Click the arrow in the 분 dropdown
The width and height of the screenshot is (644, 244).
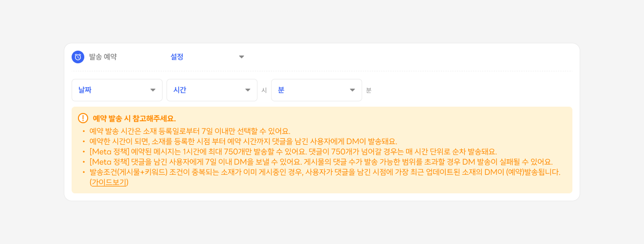click(x=352, y=90)
